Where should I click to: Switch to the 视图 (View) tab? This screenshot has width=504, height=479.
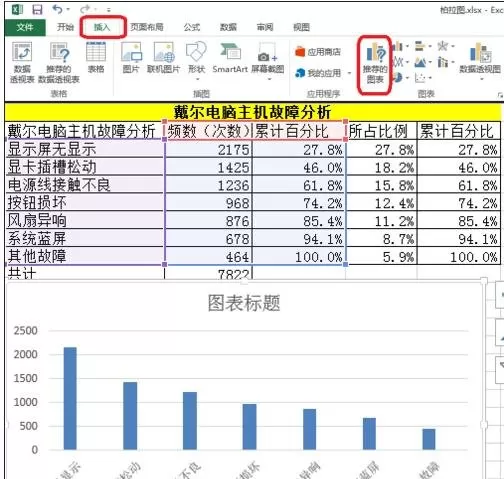pos(301,27)
